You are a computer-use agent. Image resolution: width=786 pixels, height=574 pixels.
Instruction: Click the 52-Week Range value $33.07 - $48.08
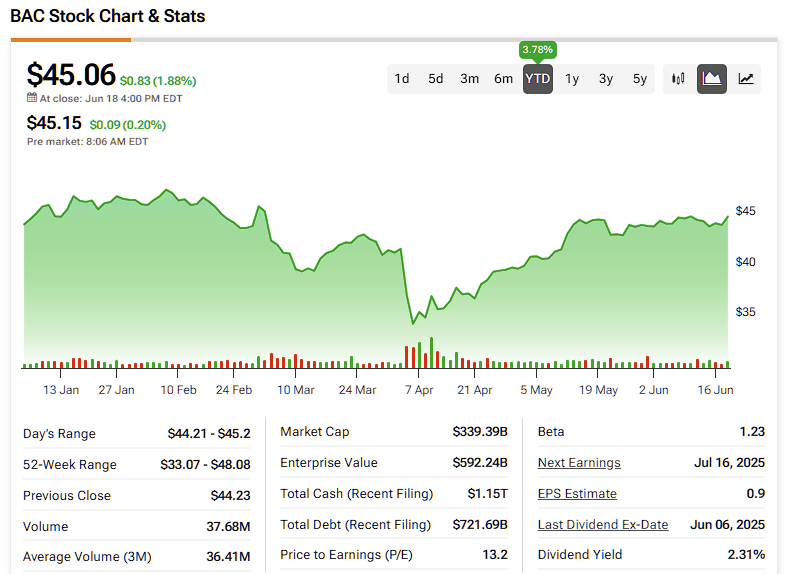click(x=206, y=465)
